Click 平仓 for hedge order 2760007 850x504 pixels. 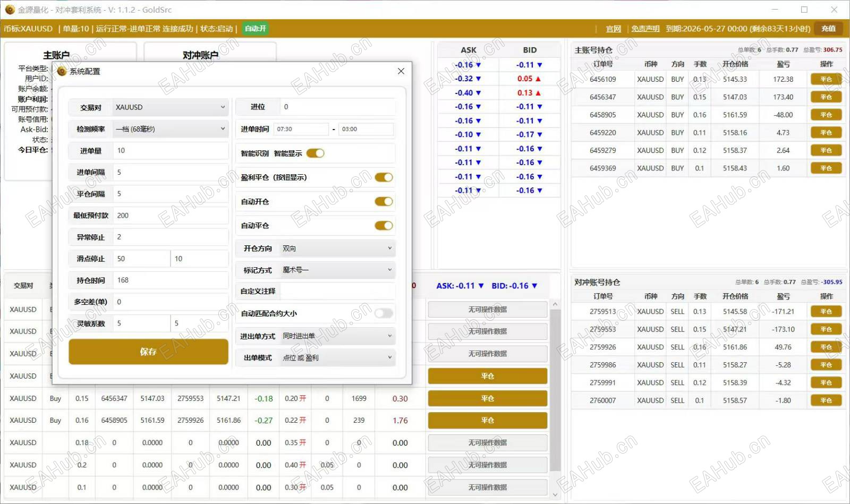point(826,400)
